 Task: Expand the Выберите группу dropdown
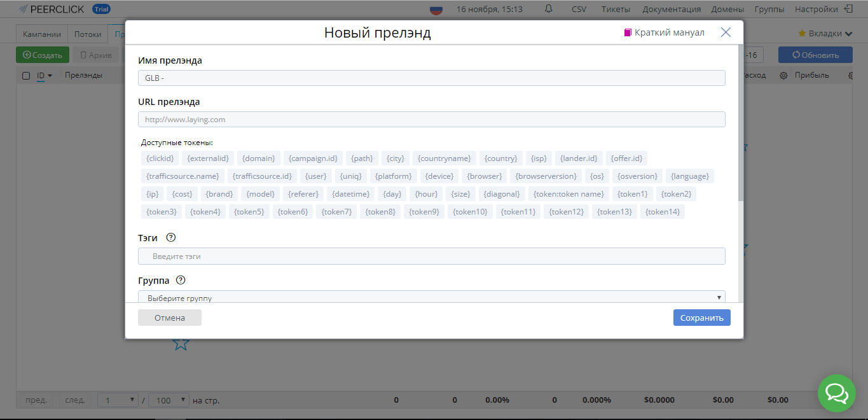pyautogui.click(x=431, y=297)
